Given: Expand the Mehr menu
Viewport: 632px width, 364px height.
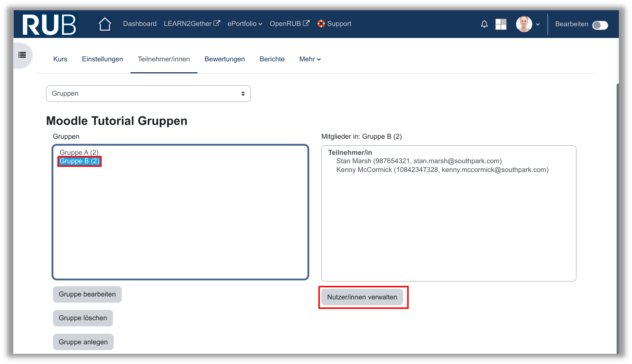Looking at the screenshot, I should [x=310, y=59].
